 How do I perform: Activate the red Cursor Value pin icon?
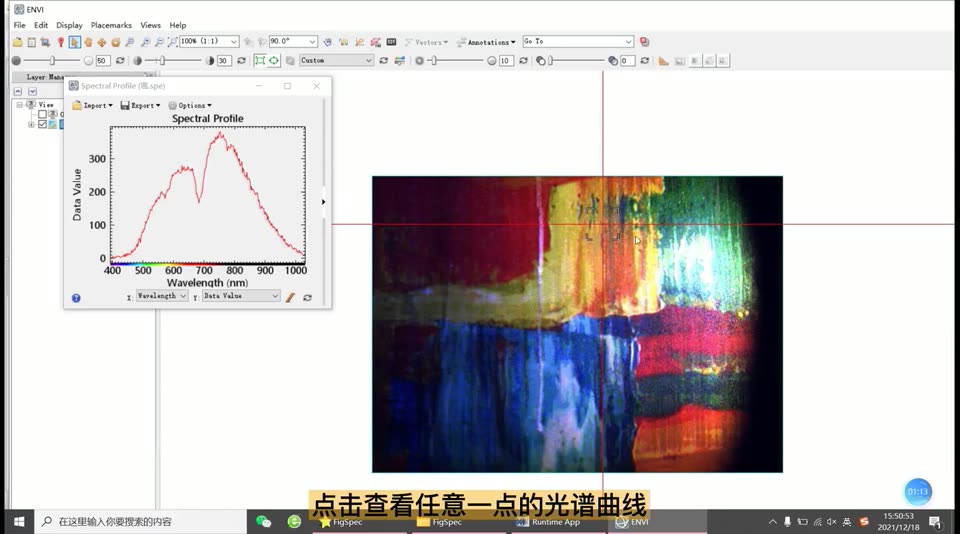point(61,42)
